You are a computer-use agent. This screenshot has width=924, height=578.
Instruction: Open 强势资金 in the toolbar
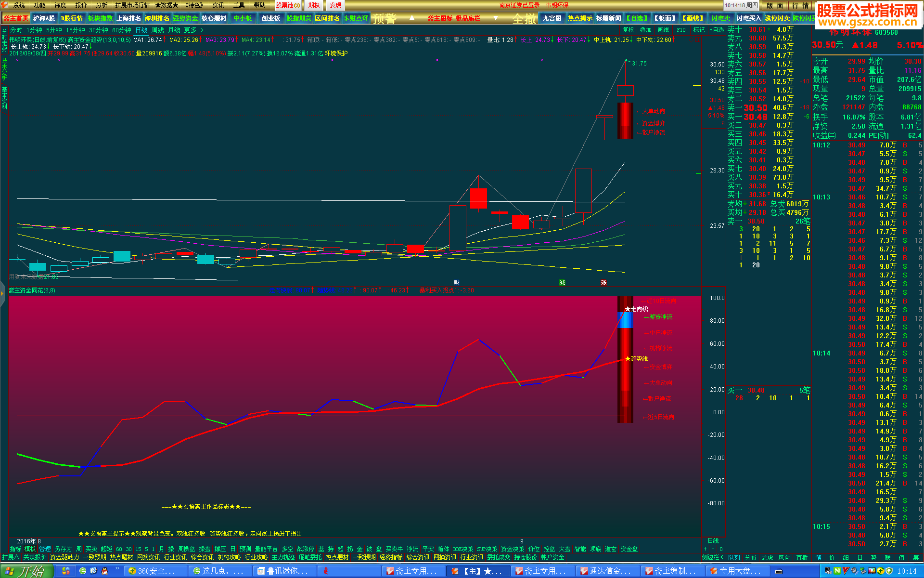click(x=185, y=18)
